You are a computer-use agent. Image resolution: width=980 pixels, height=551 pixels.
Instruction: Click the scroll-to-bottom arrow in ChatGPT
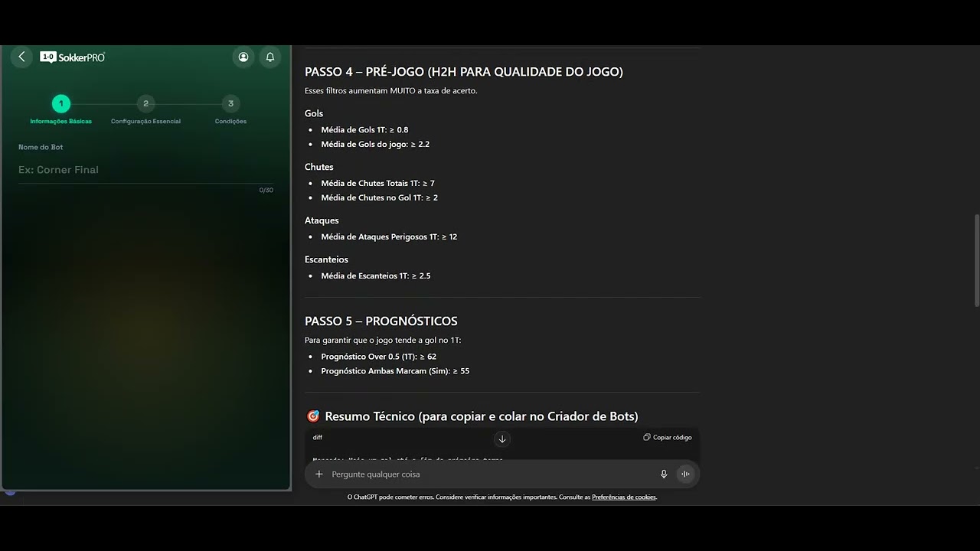(502, 439)
